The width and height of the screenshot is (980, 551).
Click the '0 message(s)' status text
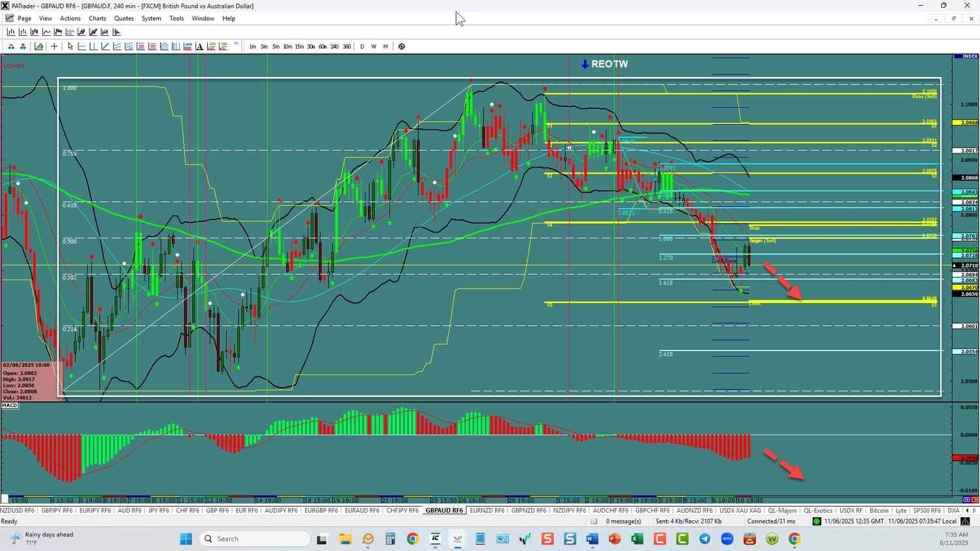(x=623, y=521)
